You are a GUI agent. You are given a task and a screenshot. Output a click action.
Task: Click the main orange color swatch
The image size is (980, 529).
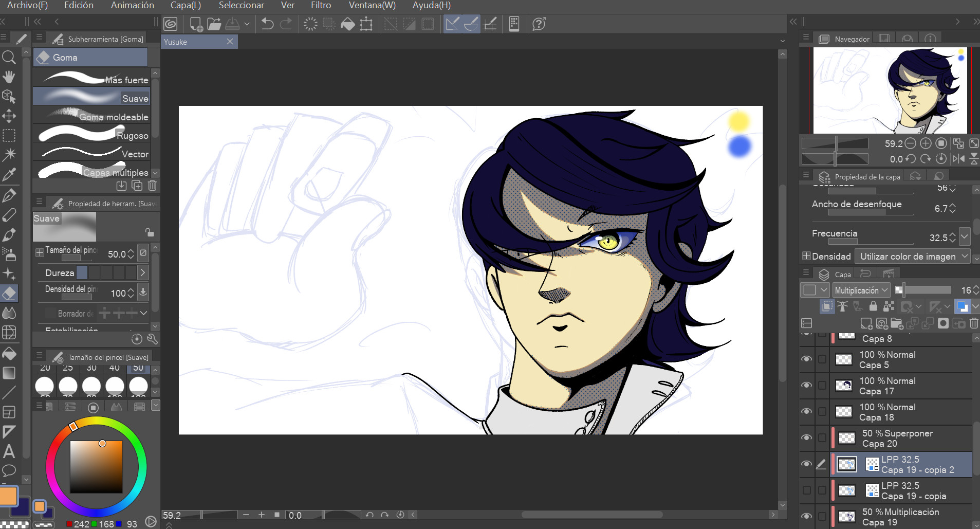click(x=8, y=496)
